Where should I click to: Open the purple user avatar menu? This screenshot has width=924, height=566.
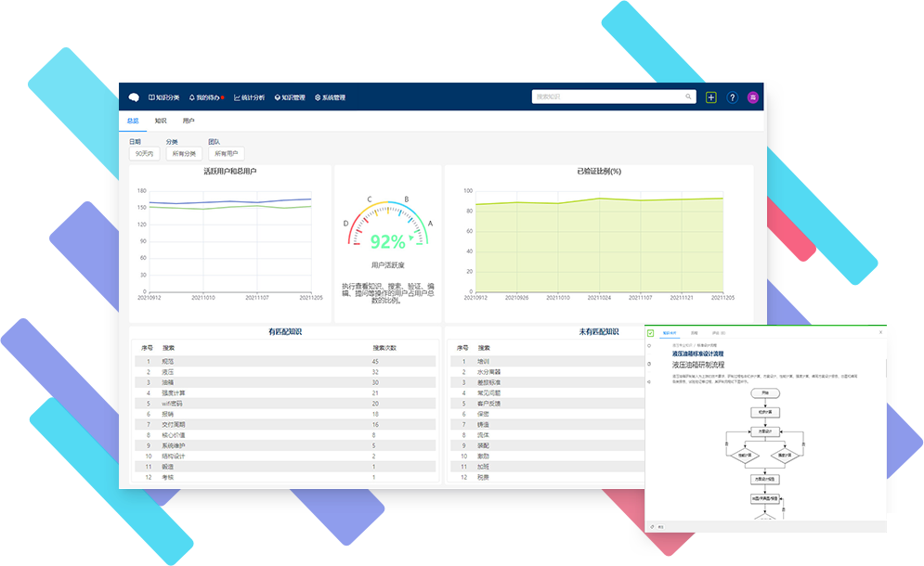tap(753, 96)
